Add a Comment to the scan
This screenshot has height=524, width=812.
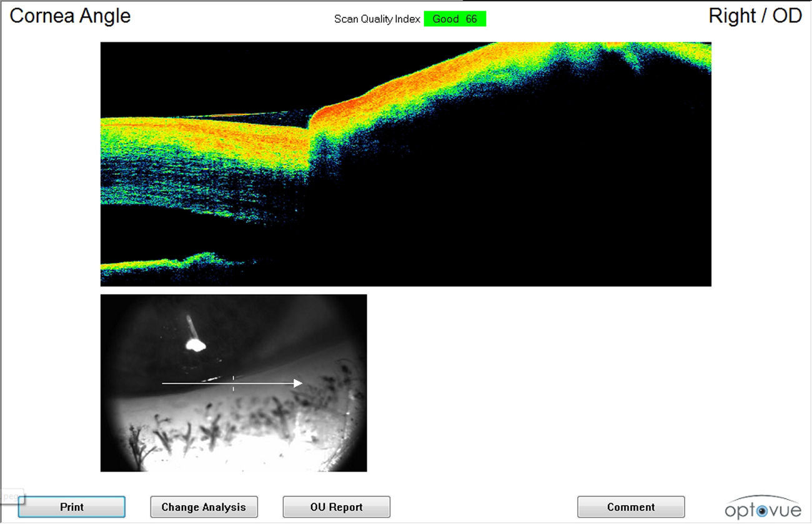[630, 507]
